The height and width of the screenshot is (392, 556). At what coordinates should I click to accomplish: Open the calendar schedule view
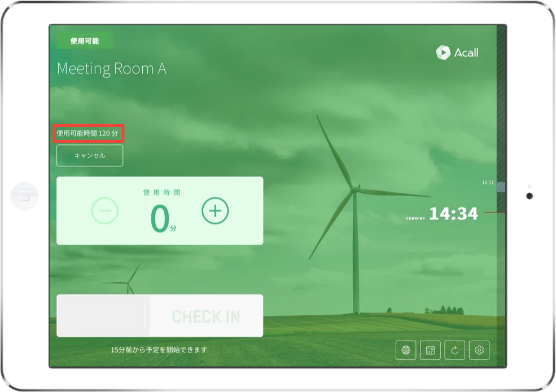pyautogui.click(x=430, y=350)
